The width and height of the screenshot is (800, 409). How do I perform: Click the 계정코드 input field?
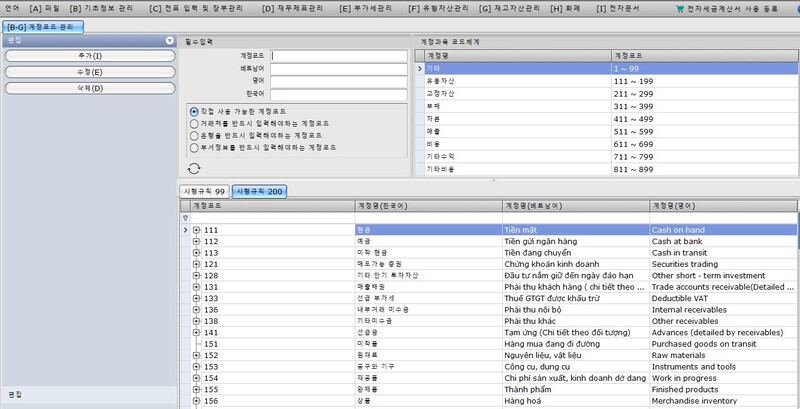(338, 56)
